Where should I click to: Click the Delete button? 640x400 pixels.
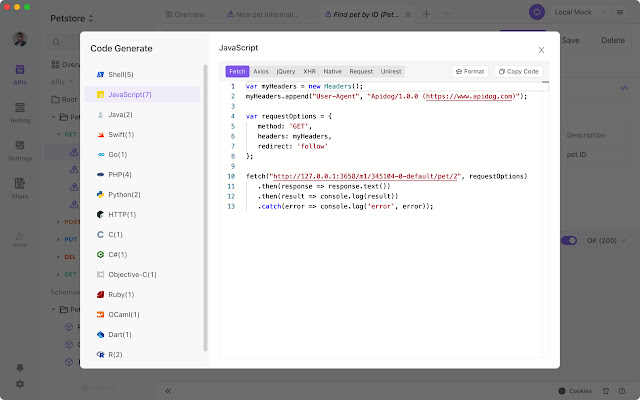(x=613, y=40)
